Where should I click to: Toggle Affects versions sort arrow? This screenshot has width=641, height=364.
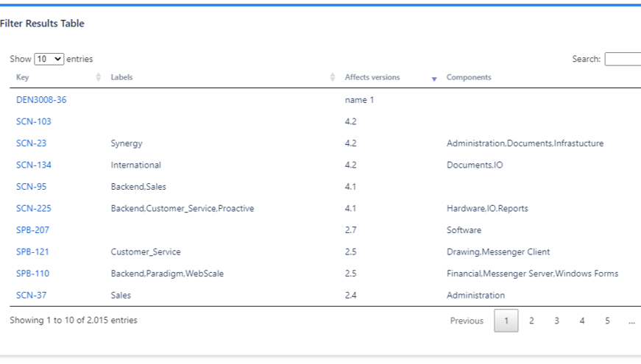tap(434, 78)
